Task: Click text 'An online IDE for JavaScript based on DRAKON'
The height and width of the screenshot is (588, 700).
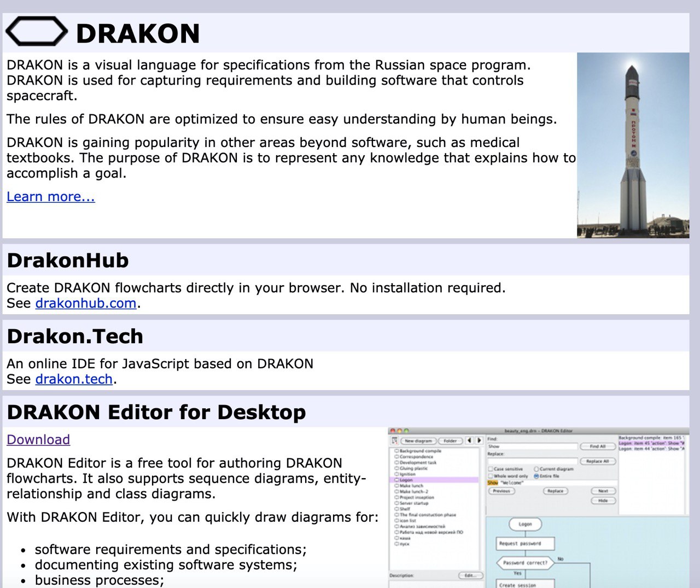Action: pyautogui.click(x=160, y=364)
